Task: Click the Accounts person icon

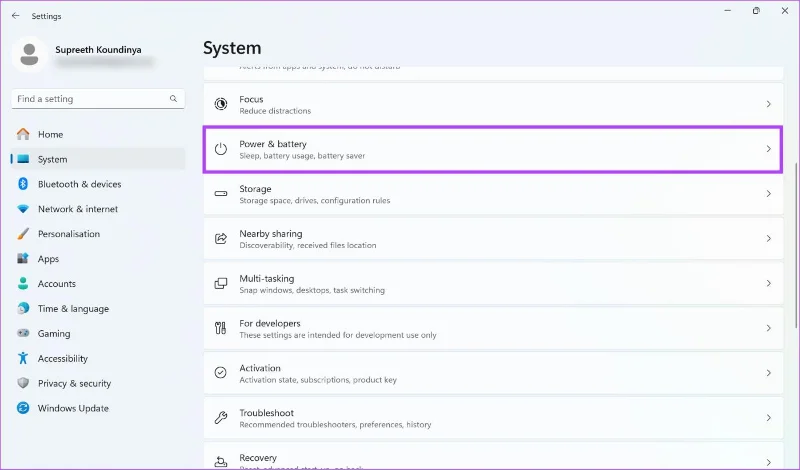Action: tap(23, 283)
